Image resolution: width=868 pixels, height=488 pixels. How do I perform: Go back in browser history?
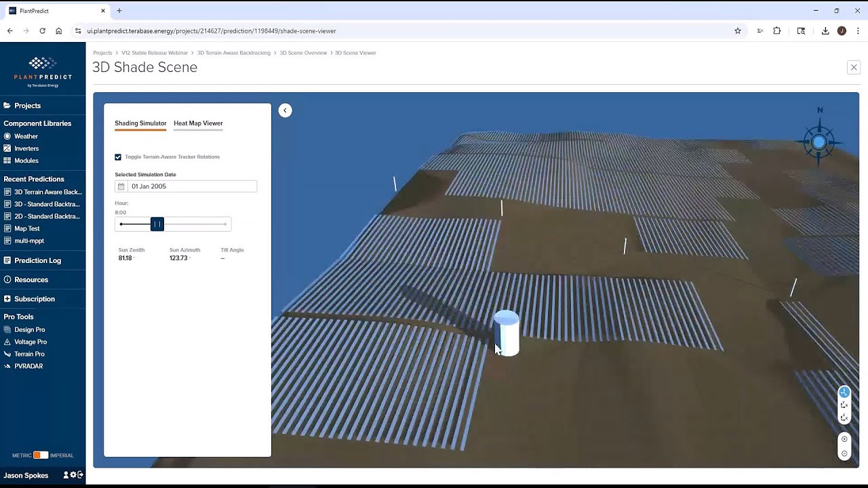pyautogui.click(x=10, y=30)
